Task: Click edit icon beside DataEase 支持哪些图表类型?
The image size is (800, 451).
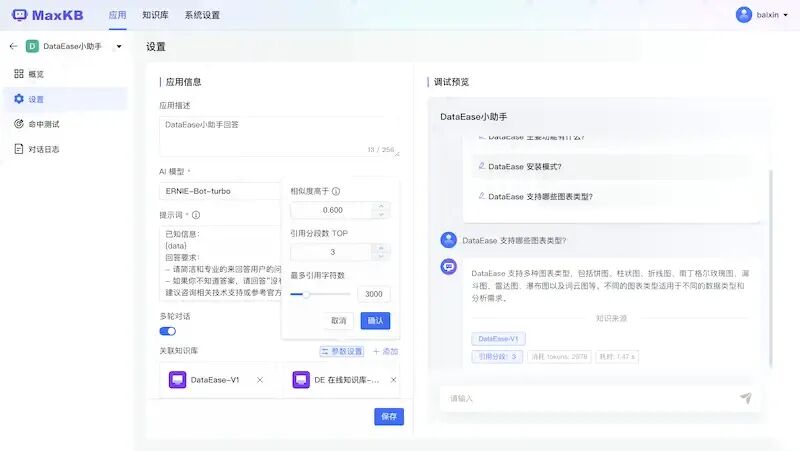Action: [x=481, y=196]
